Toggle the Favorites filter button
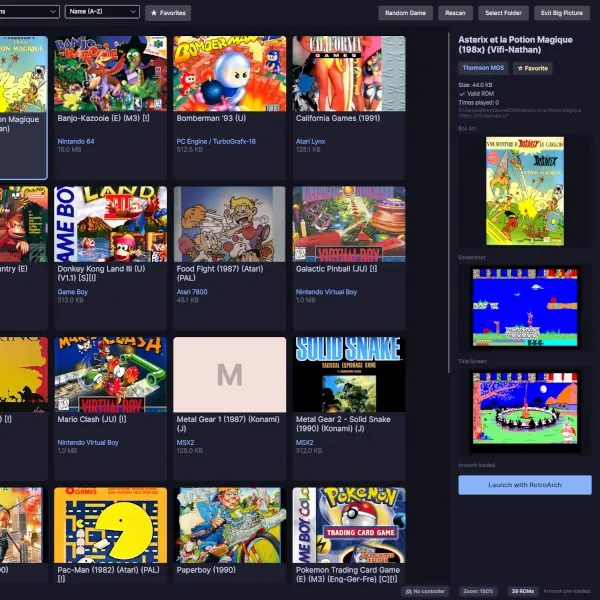The height and width of the screenshot is (600, 600). click(x=168, y=13)
